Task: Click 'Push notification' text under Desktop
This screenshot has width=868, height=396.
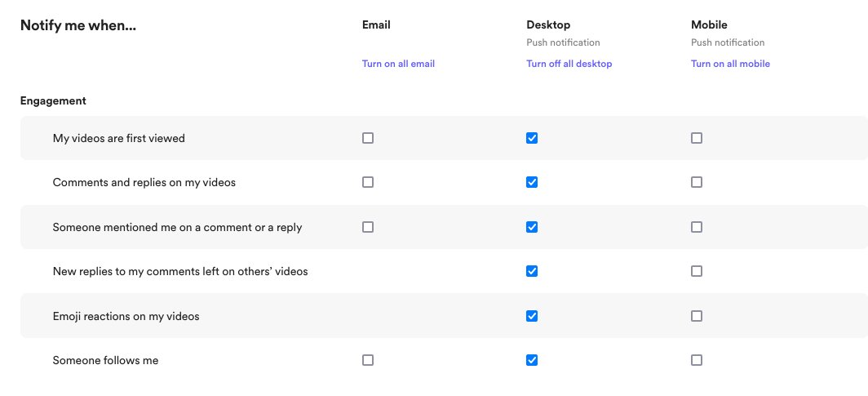Action: (563, 42)
